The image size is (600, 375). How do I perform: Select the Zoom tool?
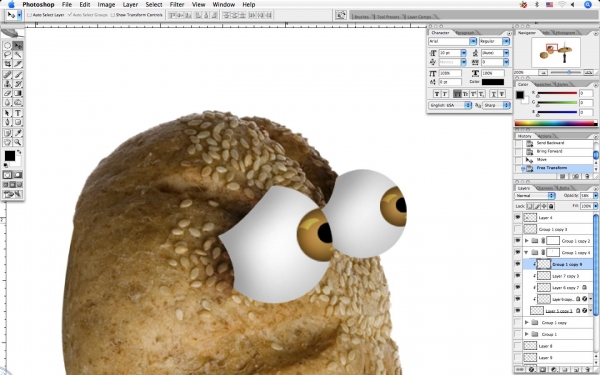tap(18, 142)
